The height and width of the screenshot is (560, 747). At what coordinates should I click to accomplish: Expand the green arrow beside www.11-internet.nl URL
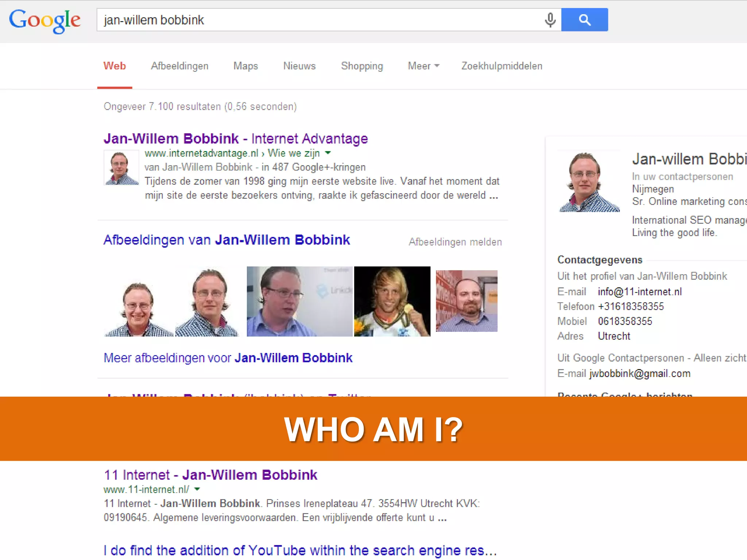(x=197, y=489)
